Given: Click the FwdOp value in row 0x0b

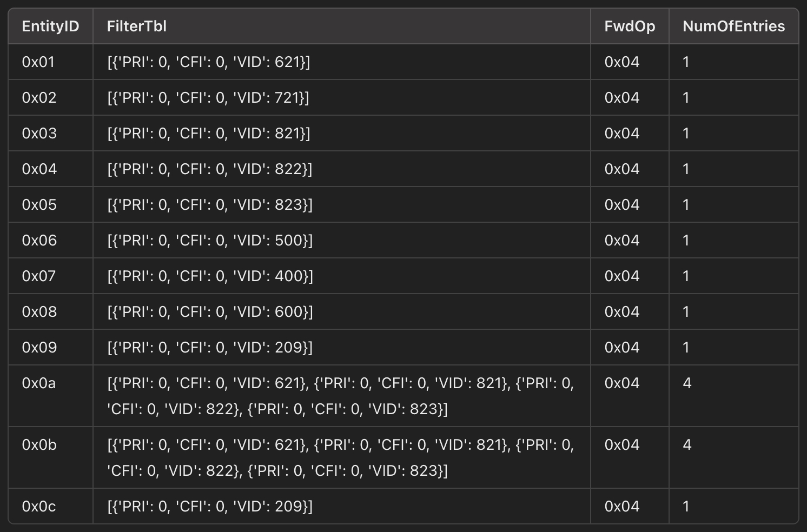Looking at the screenshot, I should [x=622, y=445].
